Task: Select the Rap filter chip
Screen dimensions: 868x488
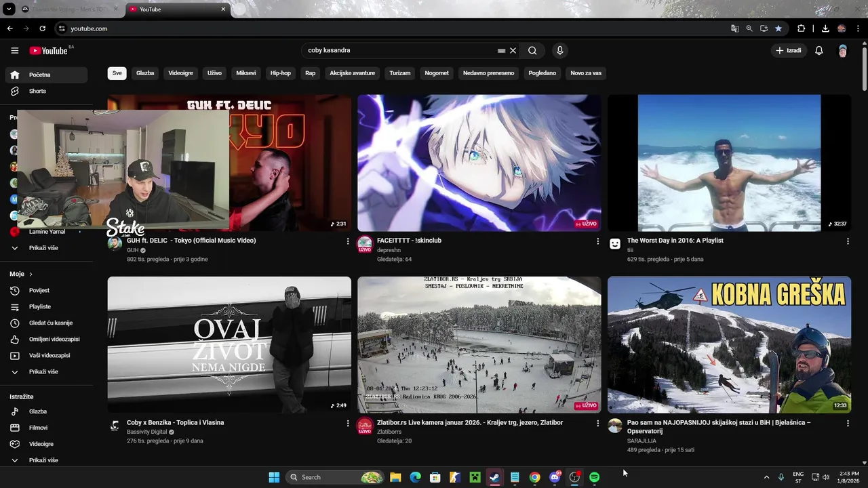Action: click(x=310, y=73)
